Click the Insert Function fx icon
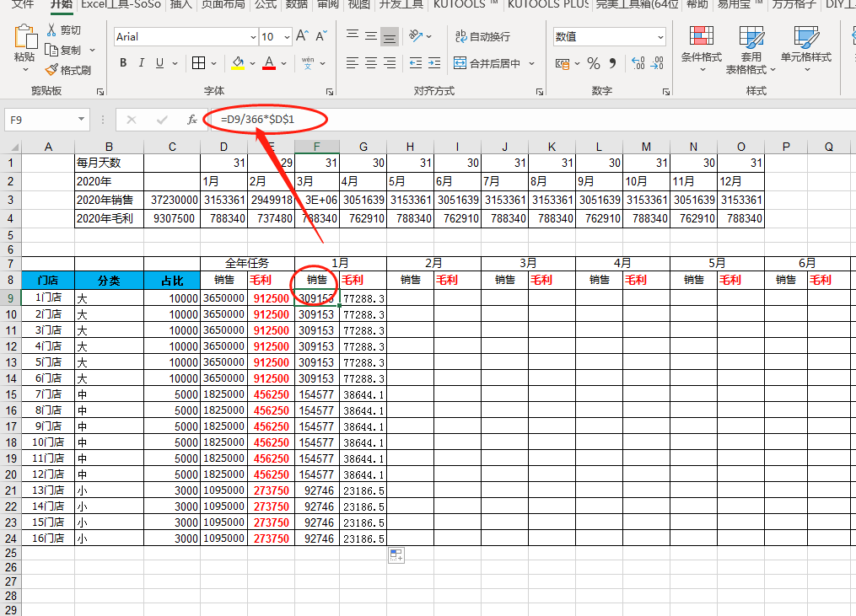 click(191, 120)
